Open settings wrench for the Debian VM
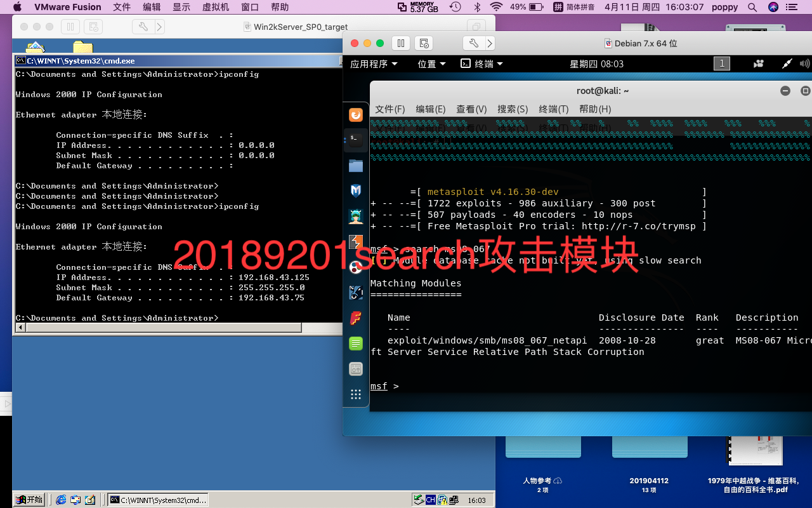This screenshot has height=508, width=812. [474, 43]
